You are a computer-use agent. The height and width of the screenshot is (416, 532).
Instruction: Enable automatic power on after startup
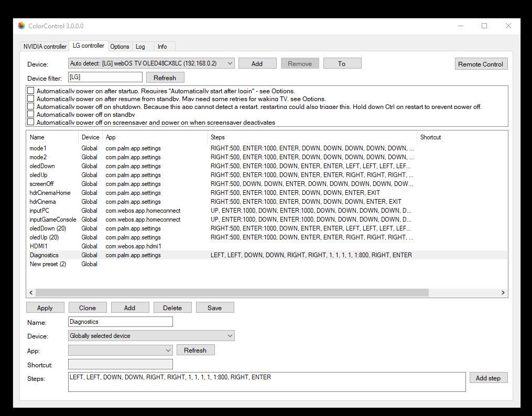pos(30,91)
